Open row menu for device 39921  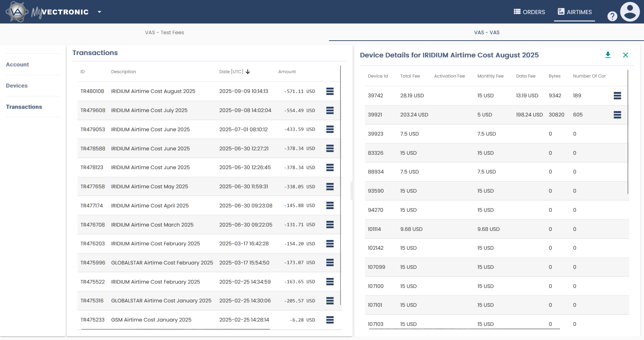(617, 115)
